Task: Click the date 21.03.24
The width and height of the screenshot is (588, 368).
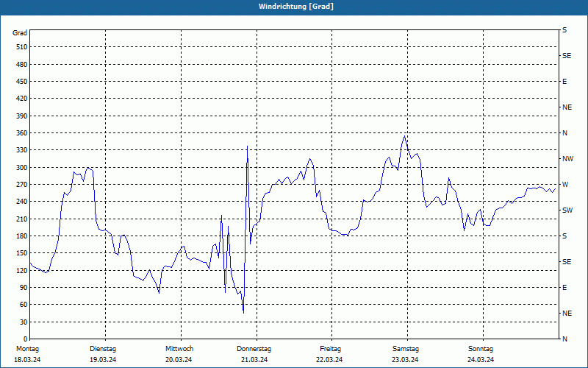Action: pos(254,360)
